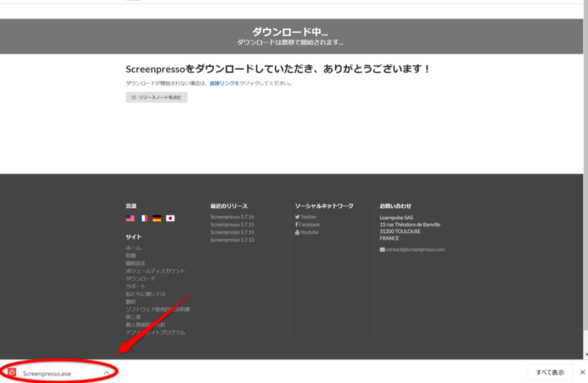Open the 価格設定 pricing footer link
588x383 pixels.
(x=136, y=263)
